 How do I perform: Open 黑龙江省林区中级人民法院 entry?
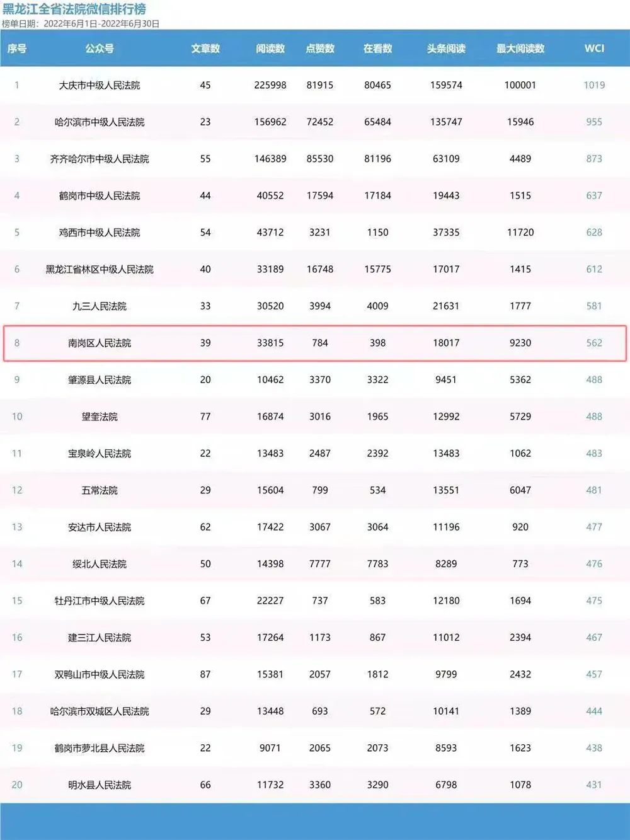pyautogui.click(x=100, y=269)
